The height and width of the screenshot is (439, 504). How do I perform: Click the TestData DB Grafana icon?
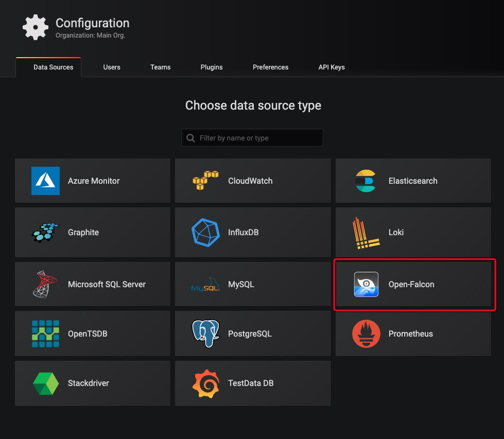pos(206,384)
